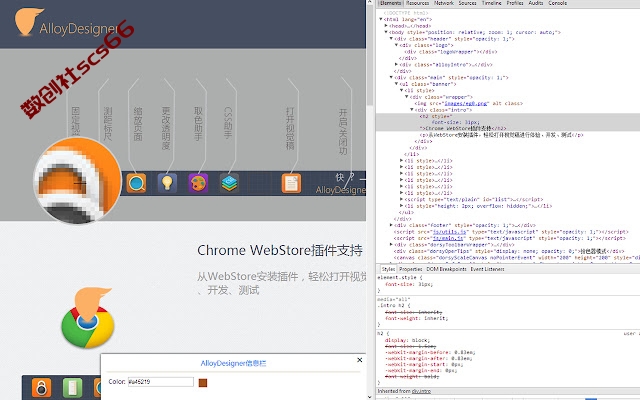Open the CSS layers helper icon
640x400 pixels.
[x=229, y=183]
